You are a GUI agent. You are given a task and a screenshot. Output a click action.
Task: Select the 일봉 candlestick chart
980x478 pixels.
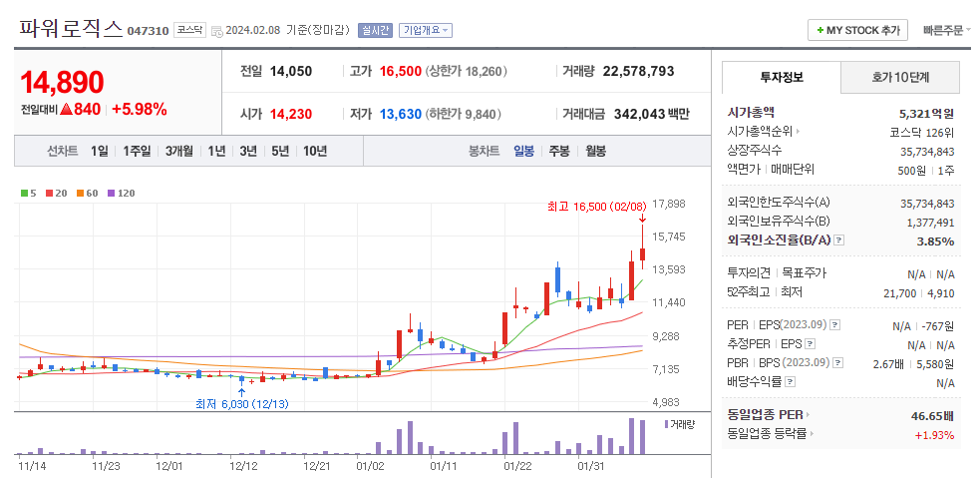(x=523, y=151)
